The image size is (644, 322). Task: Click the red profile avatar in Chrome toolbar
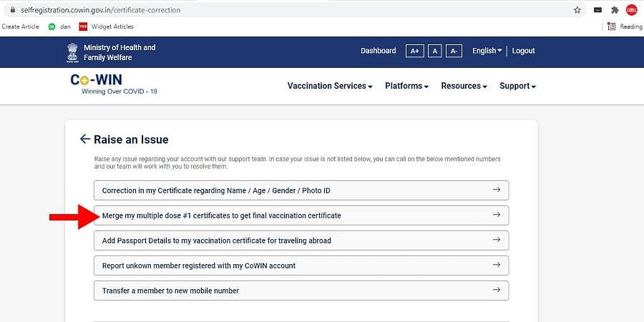[631, 10]
